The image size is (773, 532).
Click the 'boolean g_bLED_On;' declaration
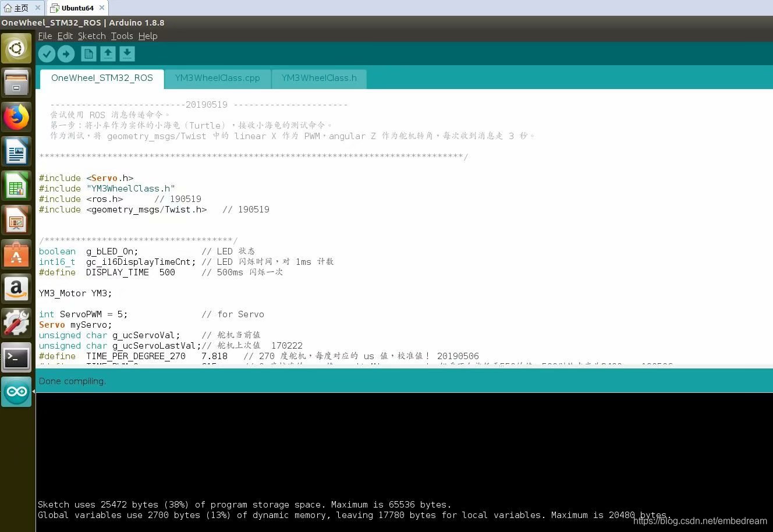[x=88, y=251]
